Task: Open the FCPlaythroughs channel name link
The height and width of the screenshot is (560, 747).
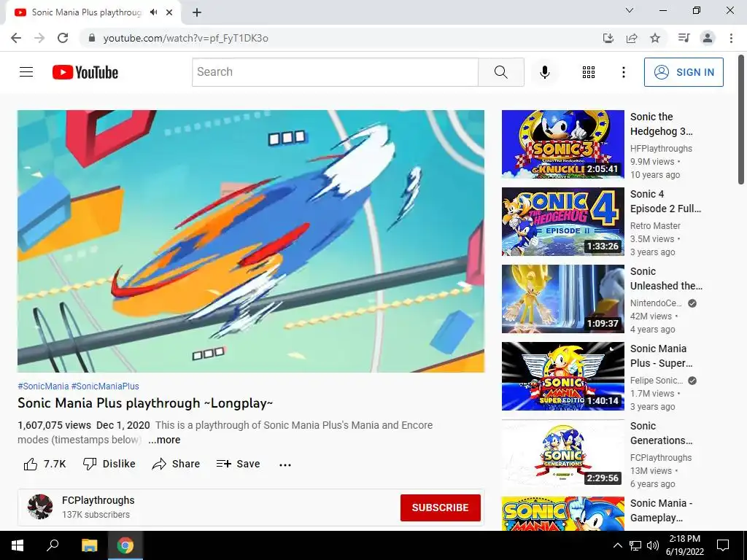Action: click(98, 500)
